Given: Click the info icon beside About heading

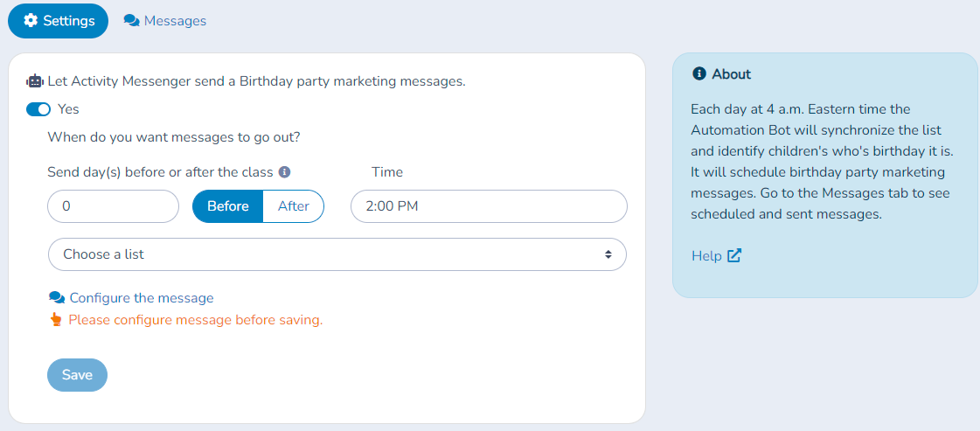Looking at the screenshot, I should tap(699, 73).
